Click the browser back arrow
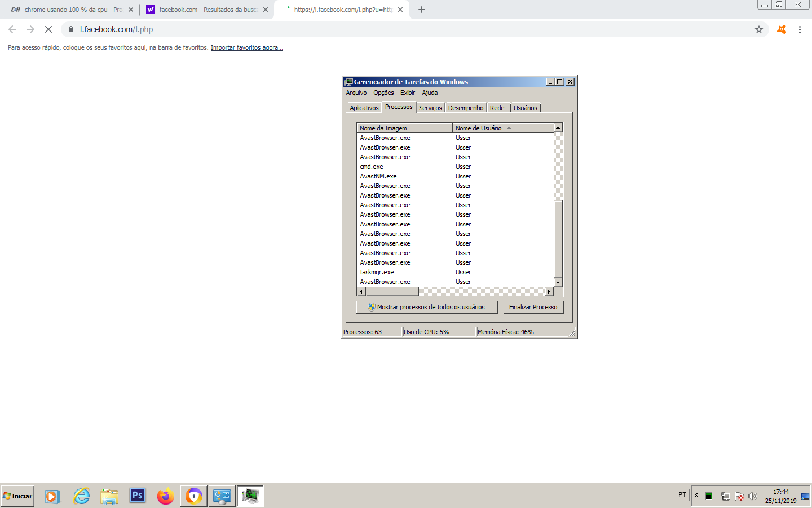 tap(12, 29)
